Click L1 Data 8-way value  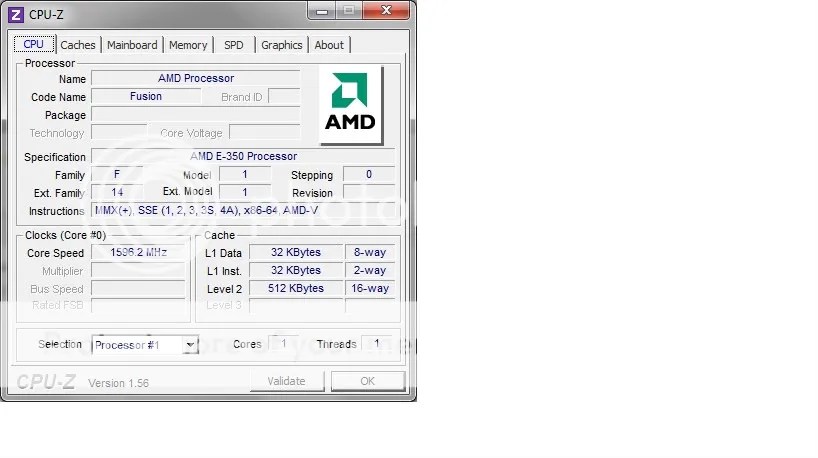(370, 252)
